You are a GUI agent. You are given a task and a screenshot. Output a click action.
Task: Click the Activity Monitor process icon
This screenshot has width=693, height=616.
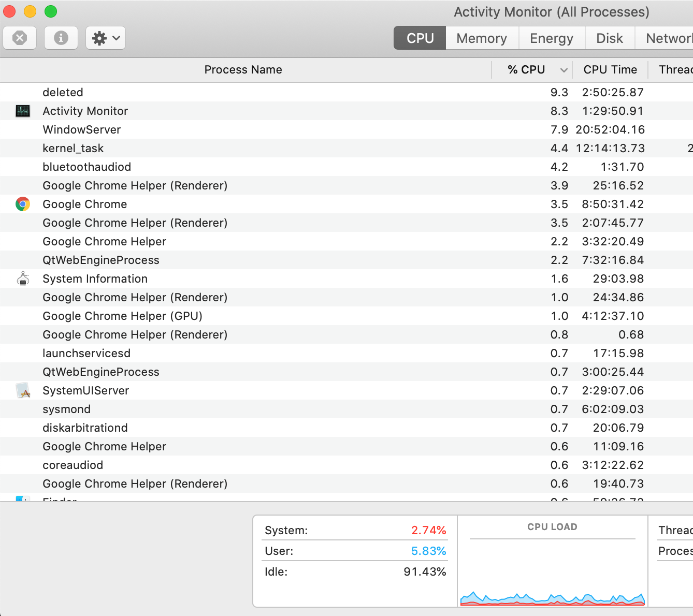tap(23, 111)
